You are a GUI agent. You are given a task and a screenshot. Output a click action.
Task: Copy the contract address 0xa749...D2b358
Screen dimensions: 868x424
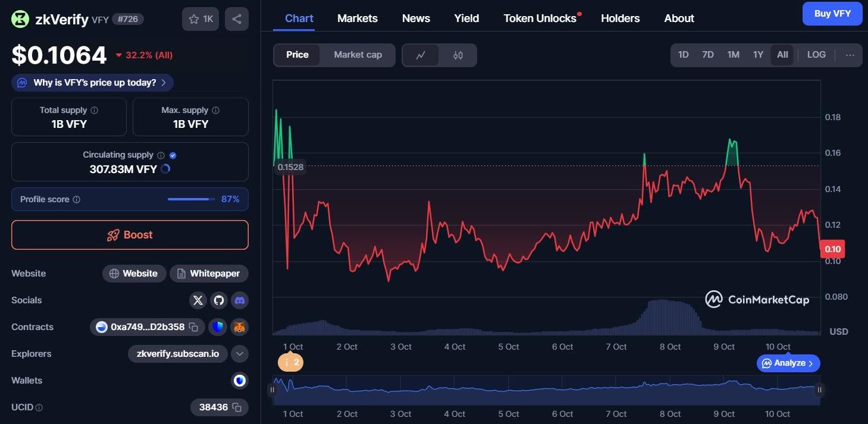193,327
